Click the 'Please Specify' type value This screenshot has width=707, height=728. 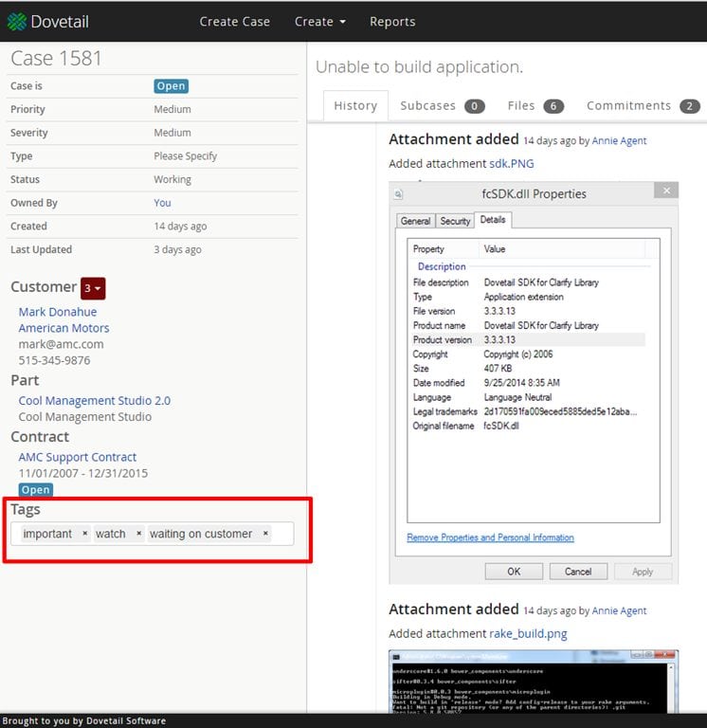click(x=185, y=156)
